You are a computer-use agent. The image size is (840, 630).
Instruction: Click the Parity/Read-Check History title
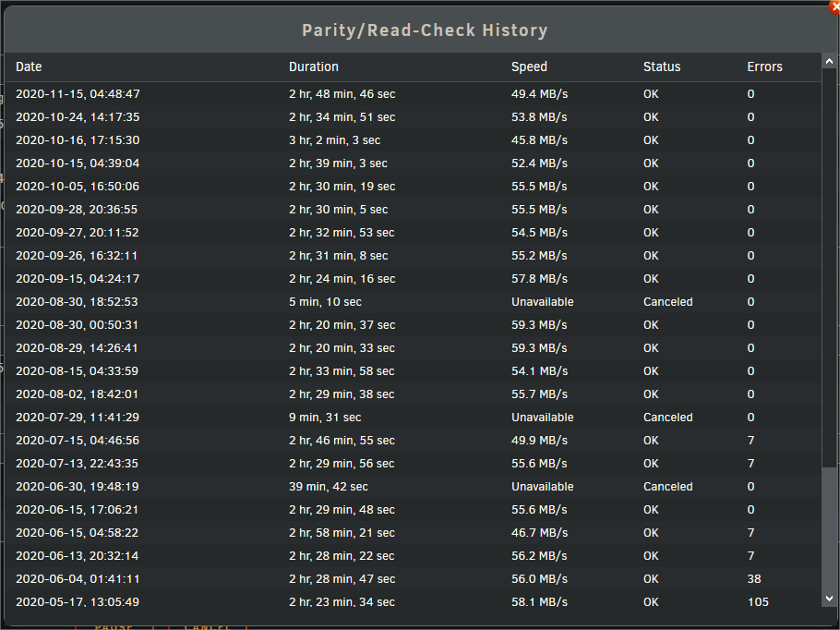425,30
